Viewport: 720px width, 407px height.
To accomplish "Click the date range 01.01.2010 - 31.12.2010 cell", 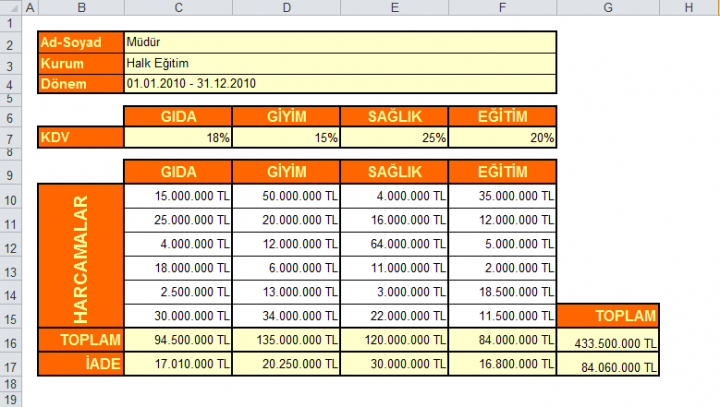I will (x=339, y=83).
